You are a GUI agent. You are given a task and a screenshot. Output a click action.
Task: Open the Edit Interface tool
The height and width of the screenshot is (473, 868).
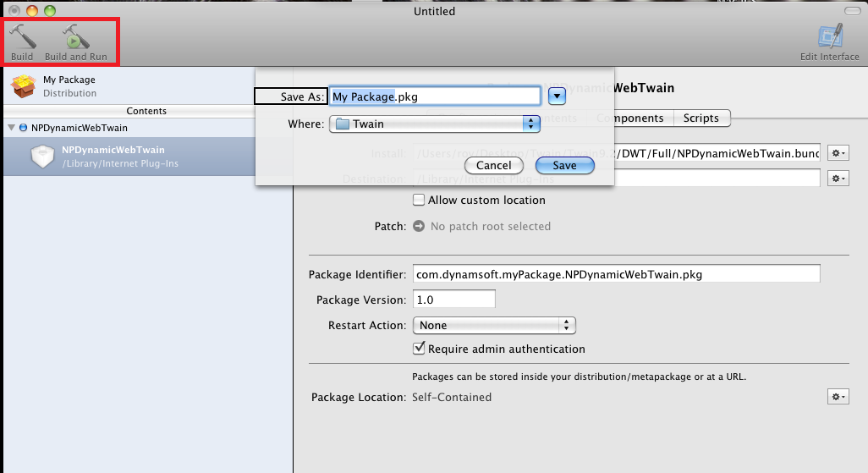point(829,38)
